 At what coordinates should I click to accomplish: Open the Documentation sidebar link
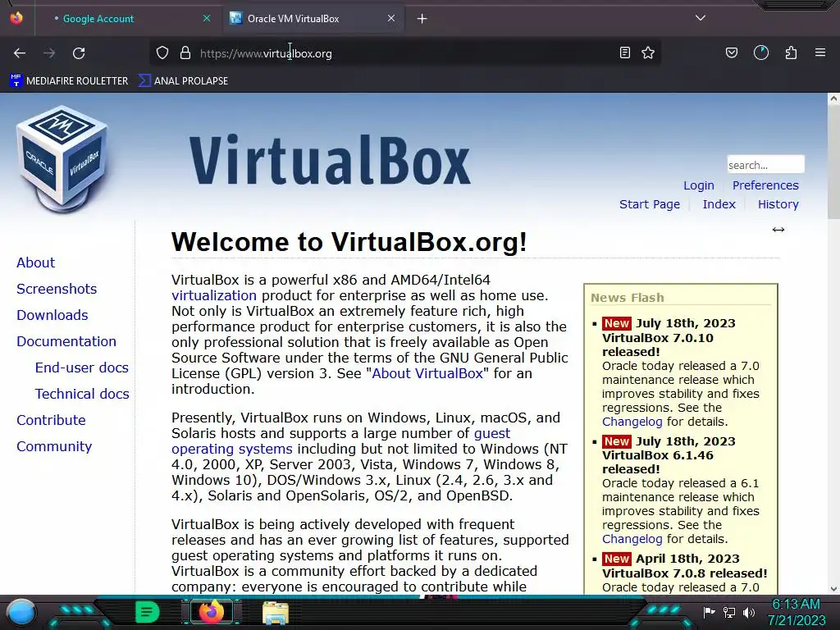coord(66,341)
